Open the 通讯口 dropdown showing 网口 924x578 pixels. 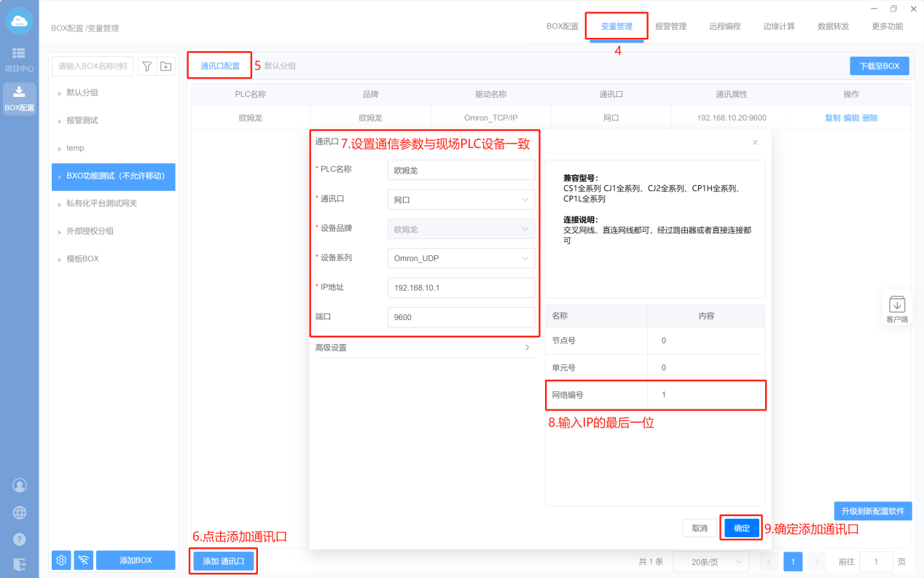pyautogui.click(x=461, y=200)
